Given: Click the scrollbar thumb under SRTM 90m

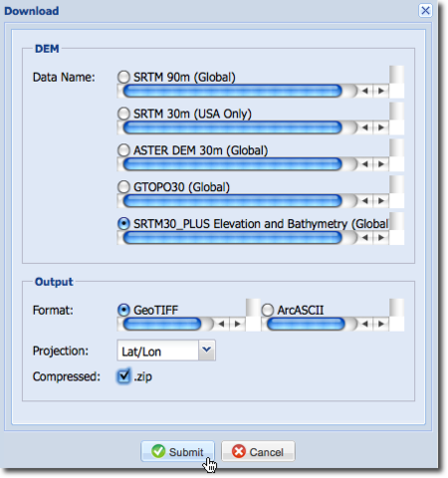Looking at the screenshot, I should 232,91.
